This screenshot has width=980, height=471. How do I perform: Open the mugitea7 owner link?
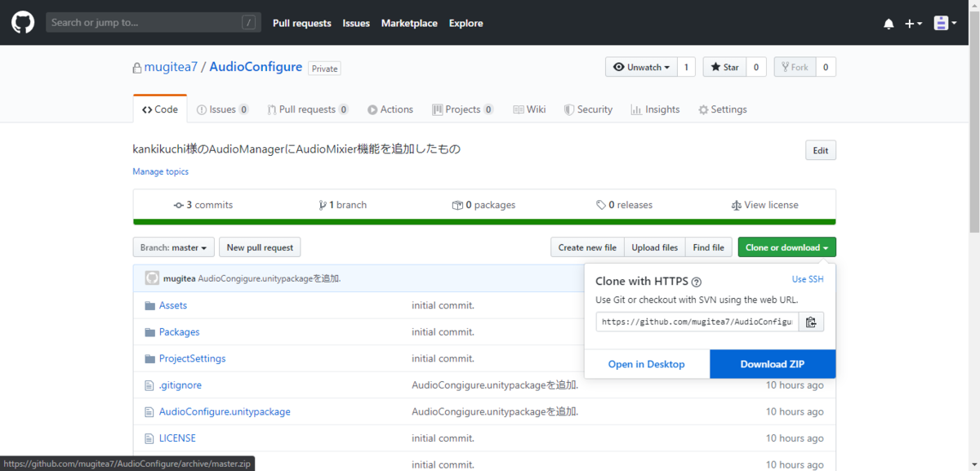tap(171, 67)
